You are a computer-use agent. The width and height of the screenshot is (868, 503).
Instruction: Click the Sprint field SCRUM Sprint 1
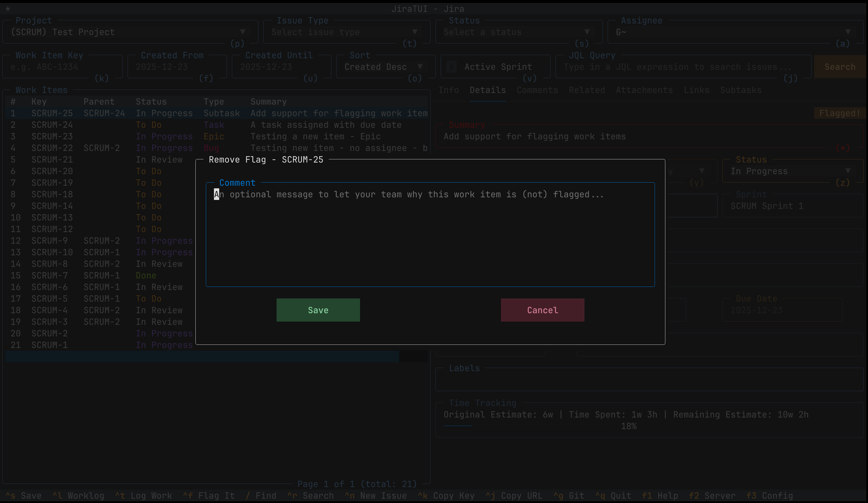point(793,206)
